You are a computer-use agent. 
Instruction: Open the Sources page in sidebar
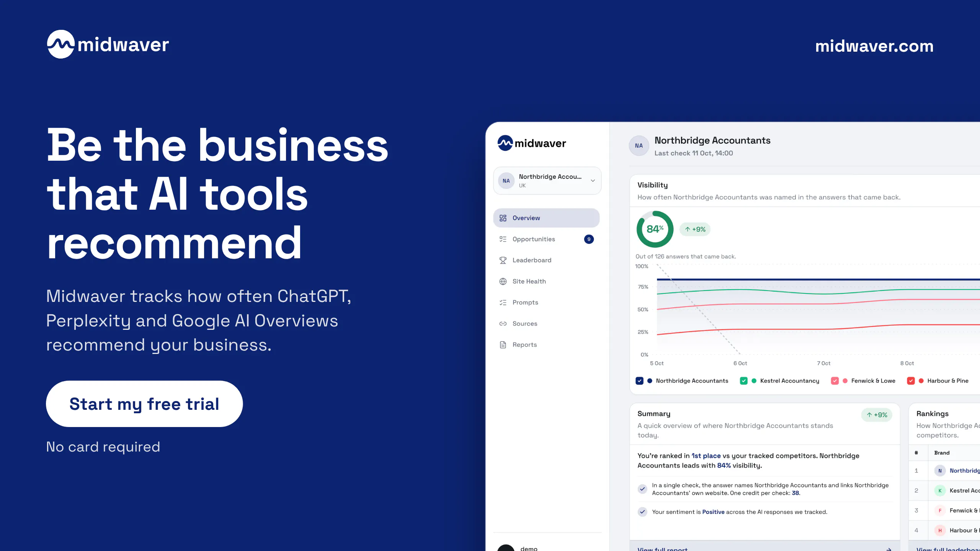[x=546, y=324]
